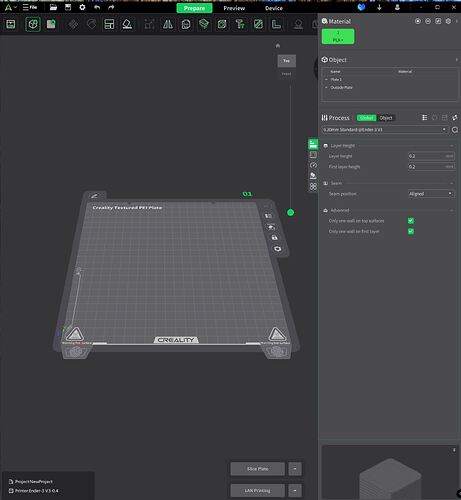Uncheck Only one wall on first layer

(x=411, y=231)
